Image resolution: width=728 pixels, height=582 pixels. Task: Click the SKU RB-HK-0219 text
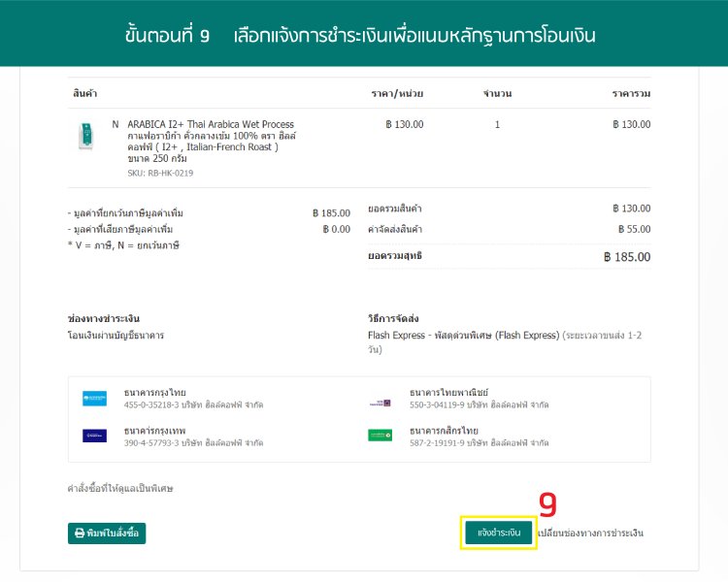tap(160, 174)
